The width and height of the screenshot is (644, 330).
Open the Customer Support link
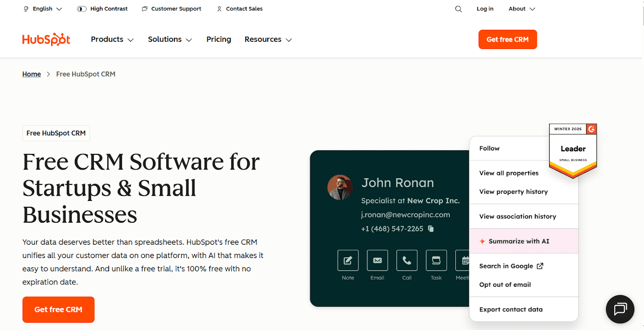pyautogui.click(x=171, y=9)
